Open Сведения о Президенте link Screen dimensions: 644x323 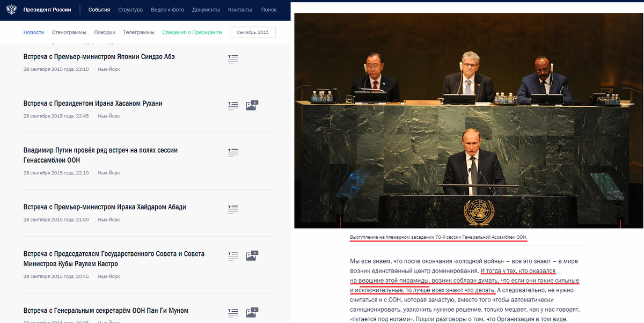click(x=192, y=32)
